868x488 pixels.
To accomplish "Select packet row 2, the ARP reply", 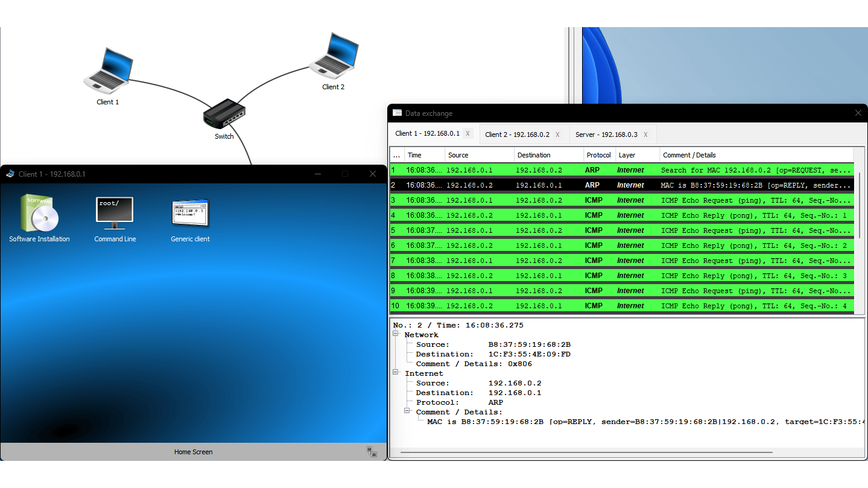I will 622,185.
